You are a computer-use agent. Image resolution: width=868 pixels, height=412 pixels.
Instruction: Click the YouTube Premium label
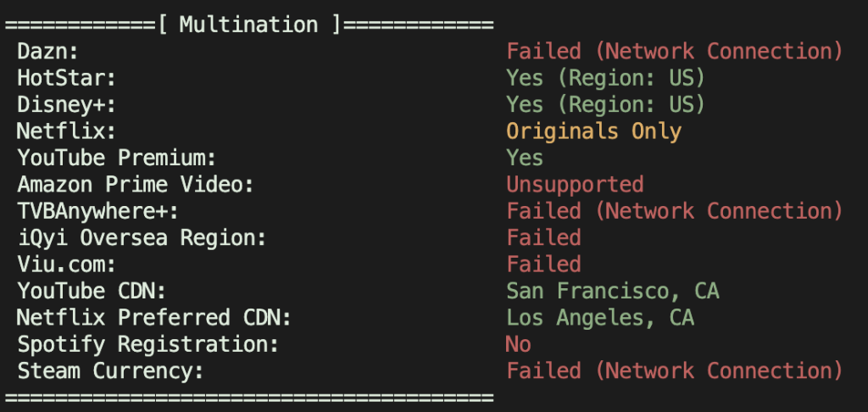point(117,158)
